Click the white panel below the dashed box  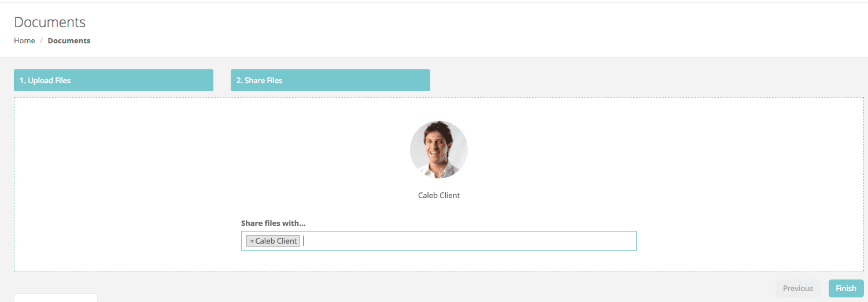coord(56,298)
